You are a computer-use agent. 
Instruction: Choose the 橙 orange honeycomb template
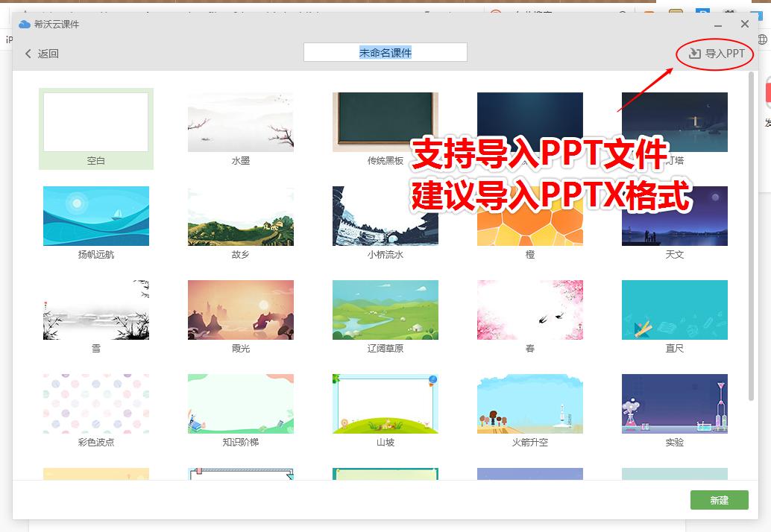pyautogui.click(x=529, y=215)
